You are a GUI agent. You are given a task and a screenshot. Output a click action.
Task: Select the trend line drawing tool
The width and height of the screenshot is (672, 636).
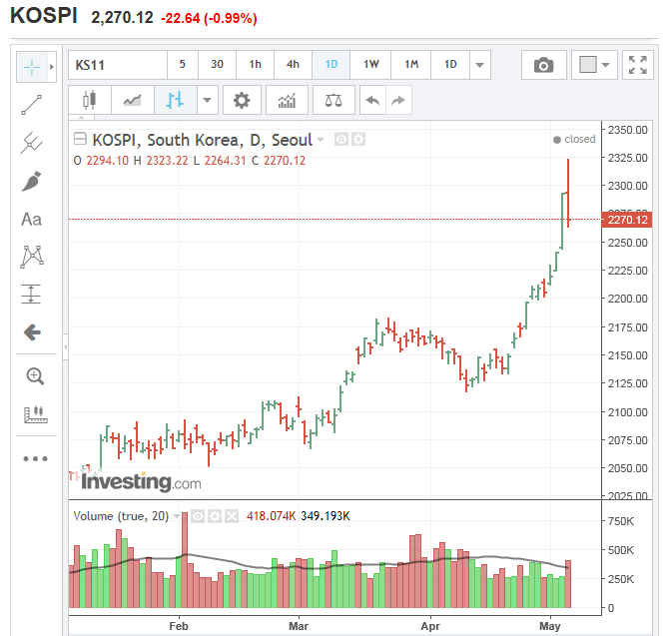[32, 105]
